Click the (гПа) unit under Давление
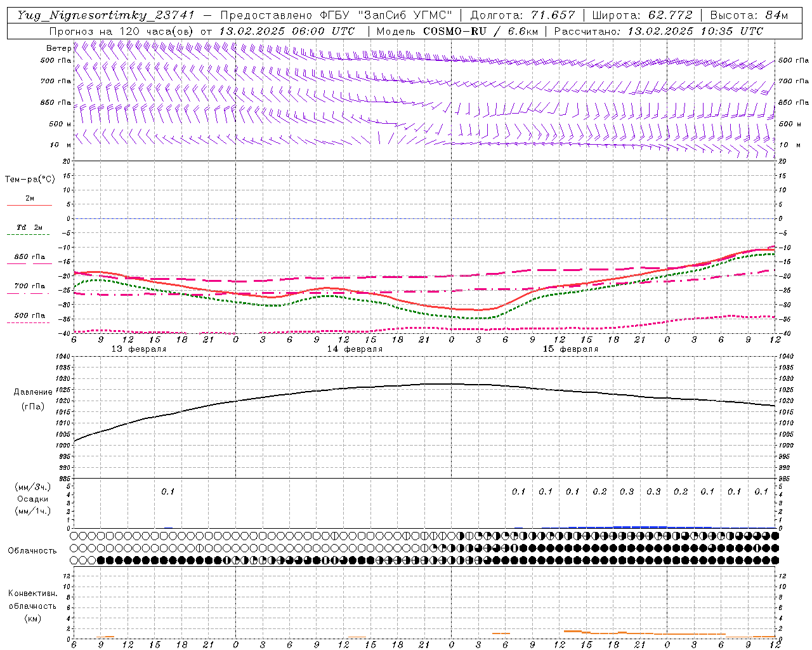Screen dimensions: 812x650 (33, 406)
